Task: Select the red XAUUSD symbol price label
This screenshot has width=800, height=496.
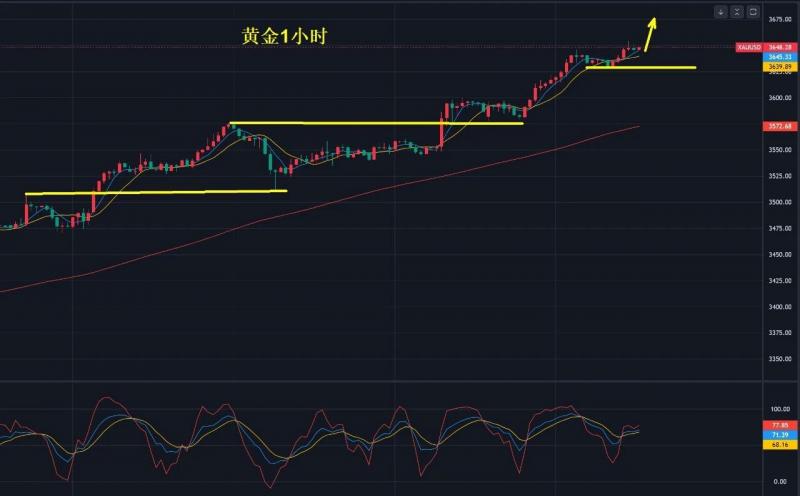Action: point(749,47)
